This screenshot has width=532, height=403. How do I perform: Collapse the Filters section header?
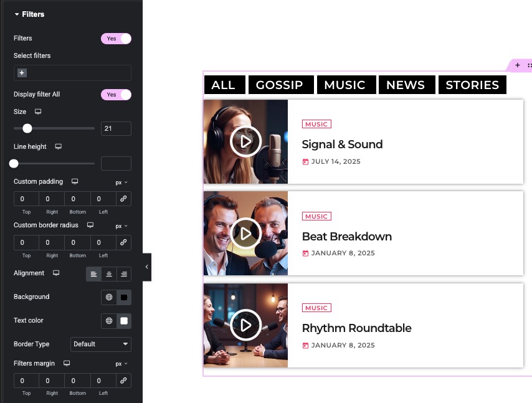[29, 14]
